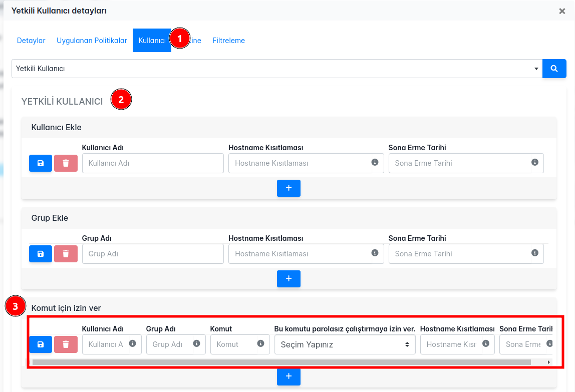Show info for Grup Ekle Hostname Kısıtlaması
Image resolution: width=575 pixels, height=392 pixels.
coord(375,253)
